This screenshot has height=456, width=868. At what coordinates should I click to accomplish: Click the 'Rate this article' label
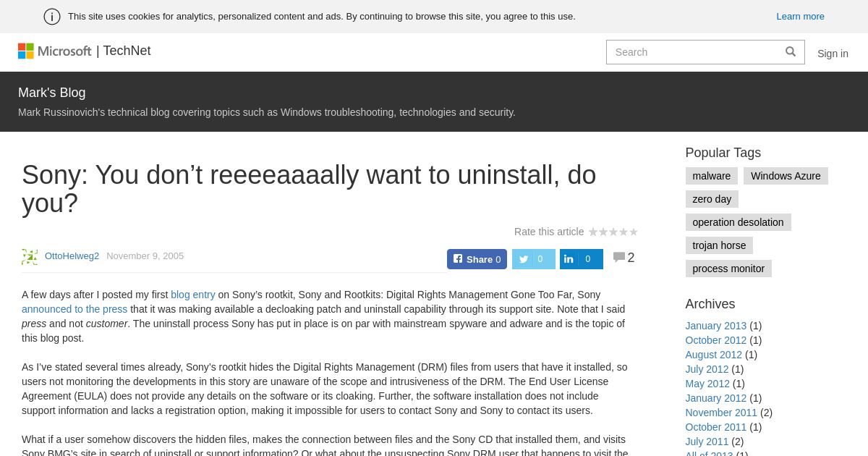click(x=549, y=232)
